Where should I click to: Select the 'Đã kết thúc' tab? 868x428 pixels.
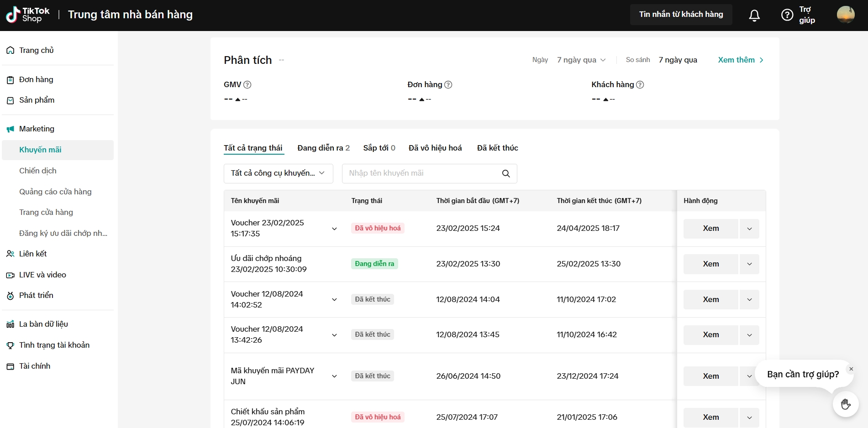[497, 148]
